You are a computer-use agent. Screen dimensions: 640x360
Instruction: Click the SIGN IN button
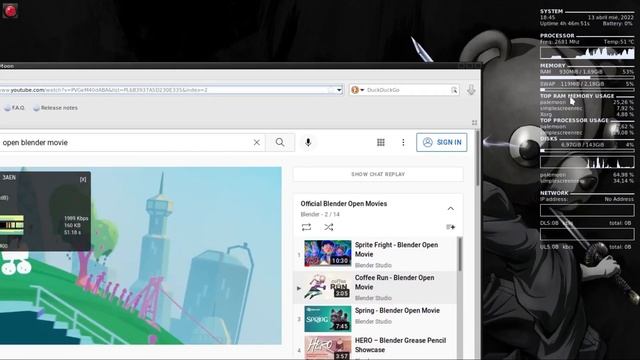coord(442,142)
